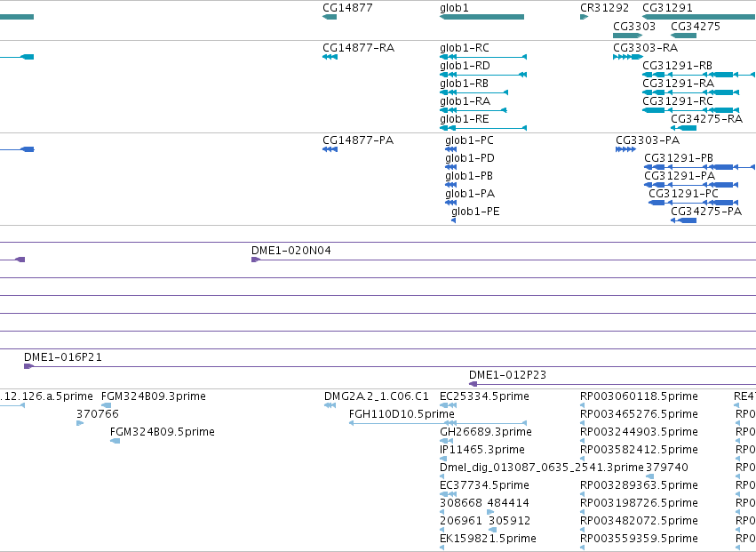The height and width of the screenshot is (552, 756).
Task: Select the 370766 EST label
Action: (x=98, y=414)
